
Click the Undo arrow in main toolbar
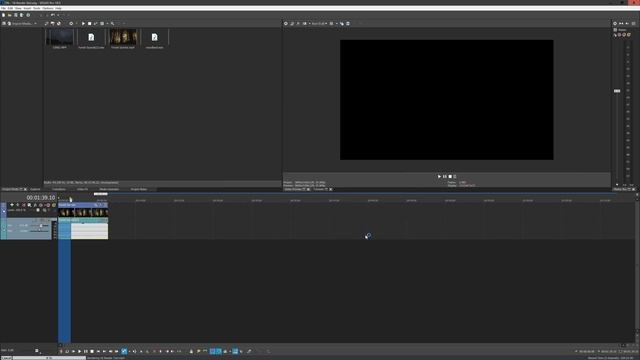pos(52,15)
